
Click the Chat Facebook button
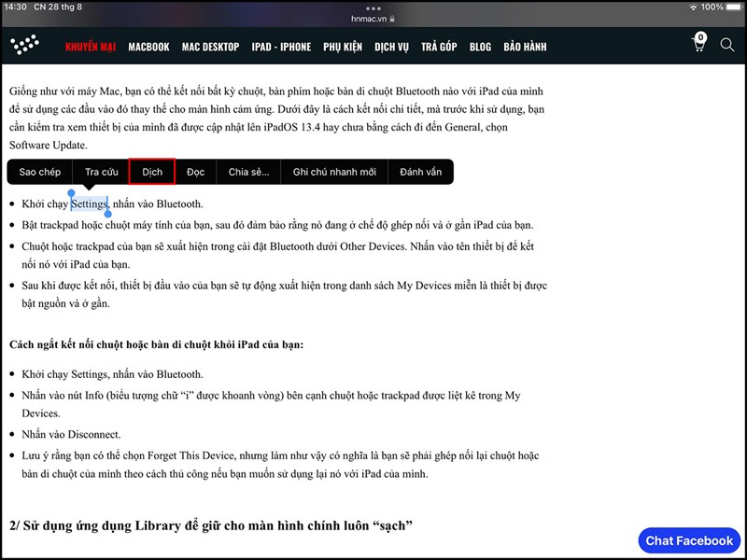coord(689,540)
